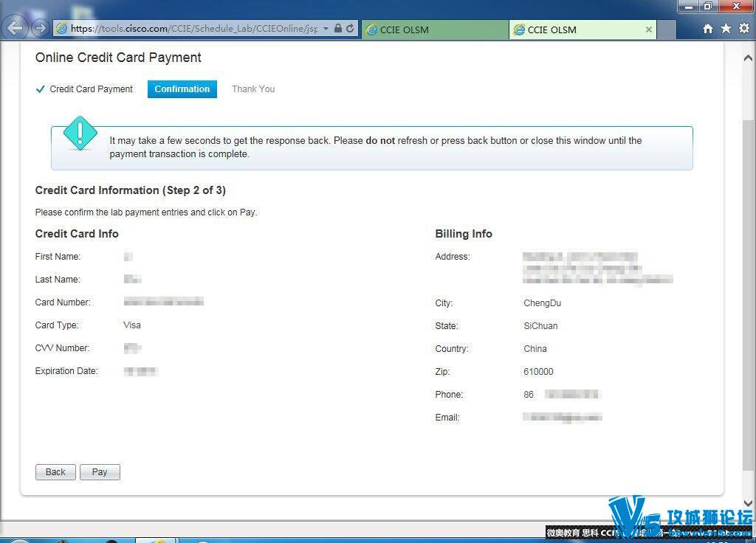This screenshot has height=543, width=756.
Task: Switch to the first CCIE OLSM tab
Action: coord(436,30)
